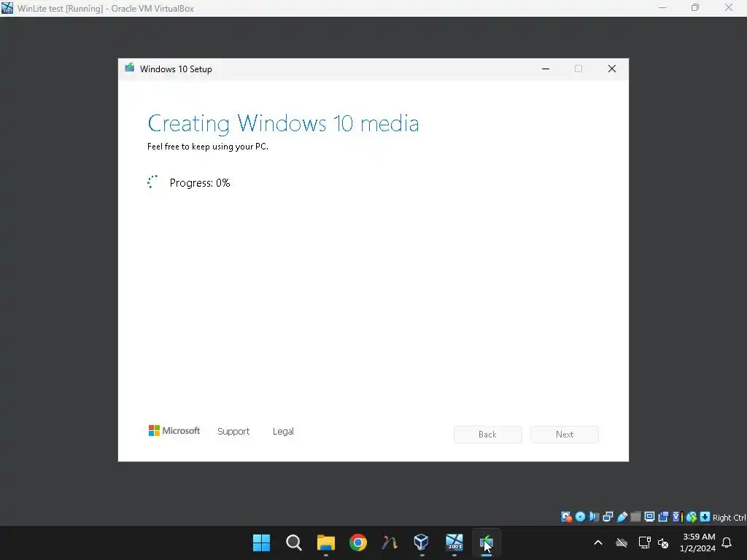Click 'Feel free to keep using your PC.' text

[208, 147]
